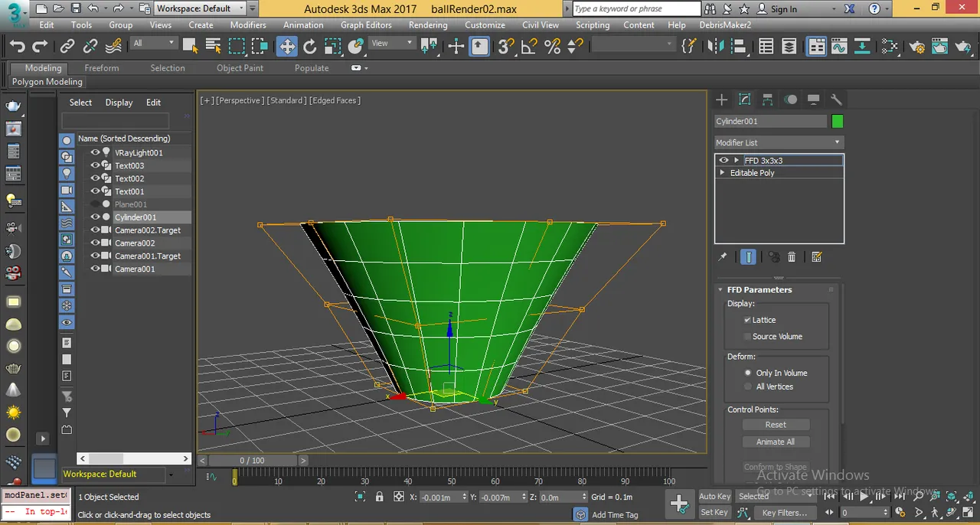The width and height of the screenshot is (980, 525).
Task: Click the Set Key button
Action: point(714,513)
